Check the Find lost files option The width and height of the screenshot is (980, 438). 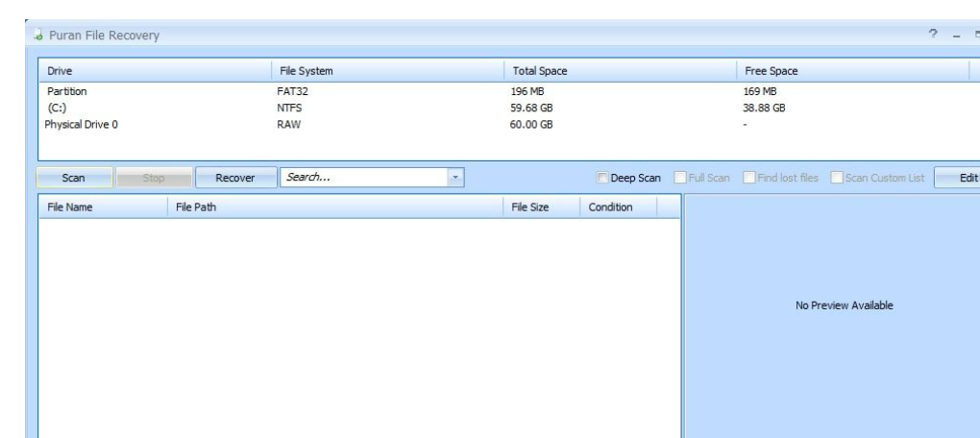(746, 178)
